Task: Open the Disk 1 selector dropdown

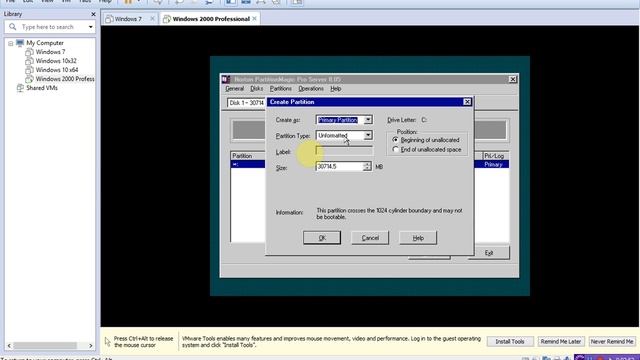Action: click(x=246, y=103)
